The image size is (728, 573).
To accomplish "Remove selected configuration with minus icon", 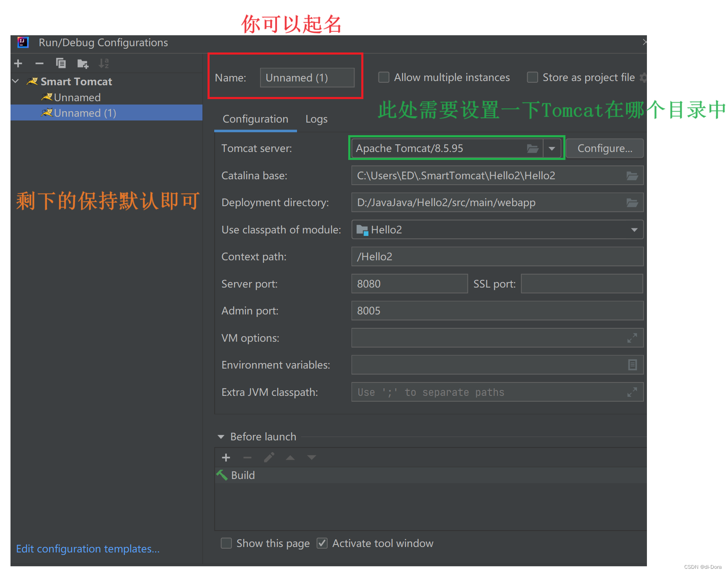I will pos(39,63).
